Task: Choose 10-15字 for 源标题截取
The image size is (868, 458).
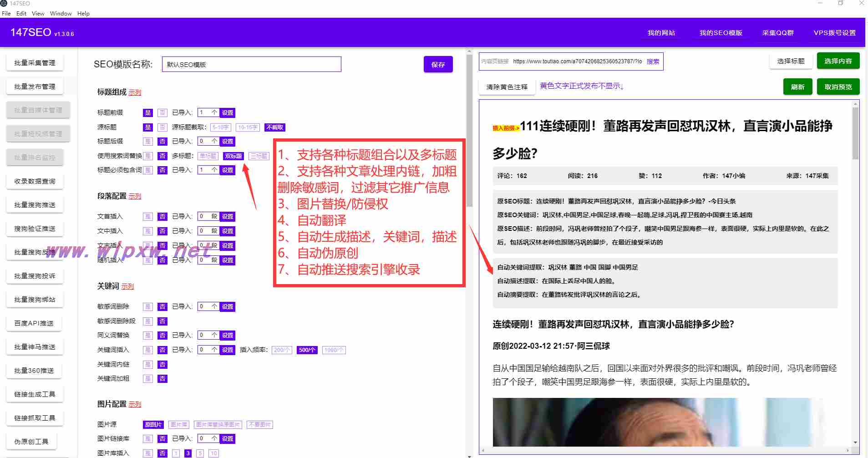Action: (x=248, y=127)
